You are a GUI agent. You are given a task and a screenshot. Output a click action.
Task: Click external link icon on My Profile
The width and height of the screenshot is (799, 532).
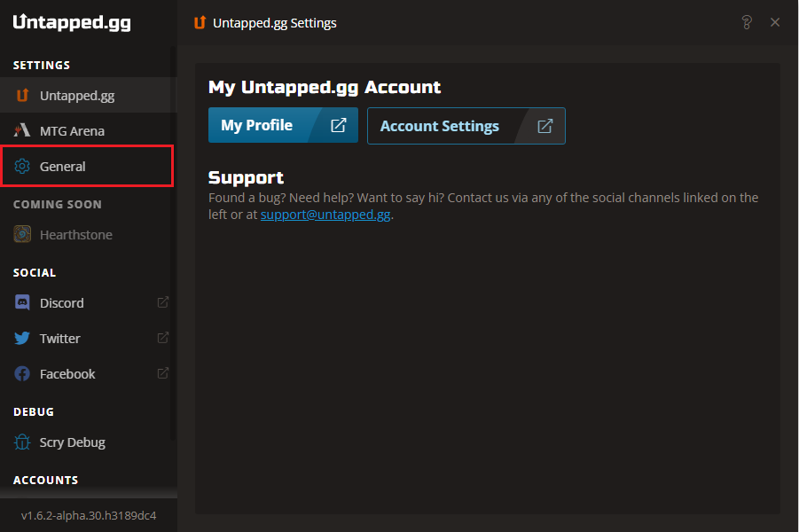[339, 125]
